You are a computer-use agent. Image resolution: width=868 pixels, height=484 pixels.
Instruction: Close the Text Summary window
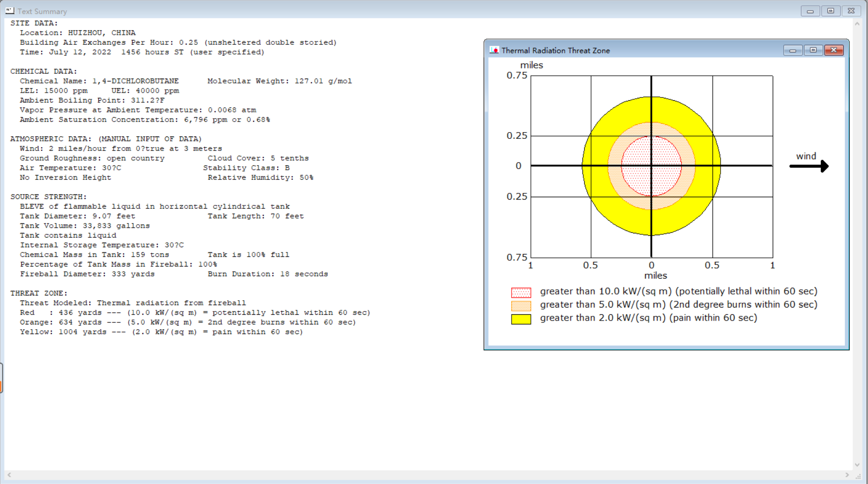(x=851, y=11)
